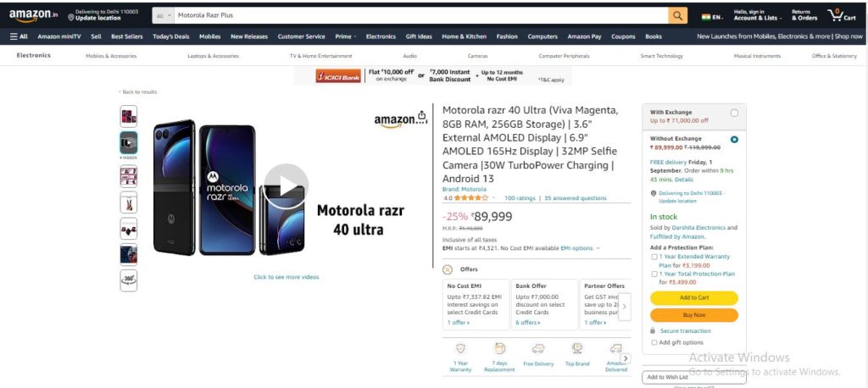Open the Mobiles navigation item

210,36
